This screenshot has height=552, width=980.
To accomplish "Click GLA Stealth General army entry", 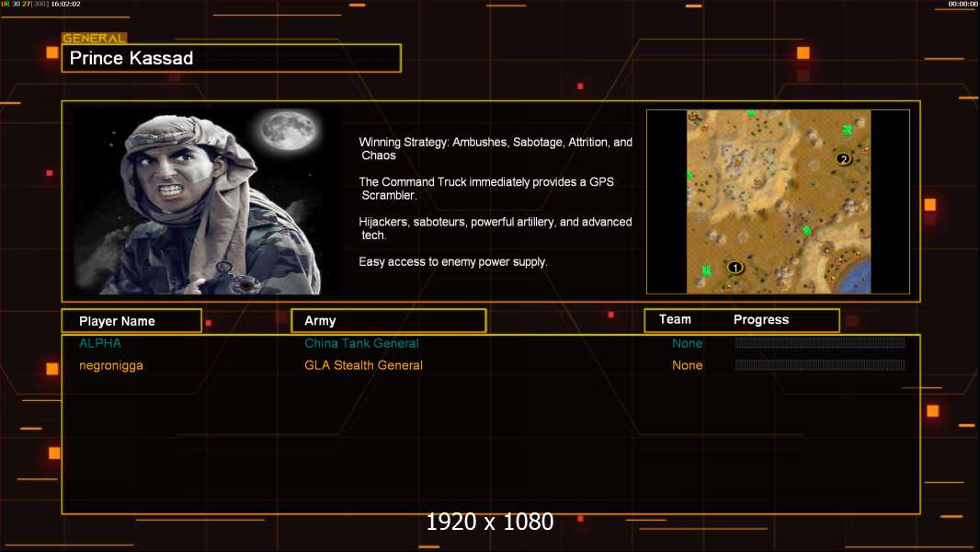I will (x=363, y=365).
